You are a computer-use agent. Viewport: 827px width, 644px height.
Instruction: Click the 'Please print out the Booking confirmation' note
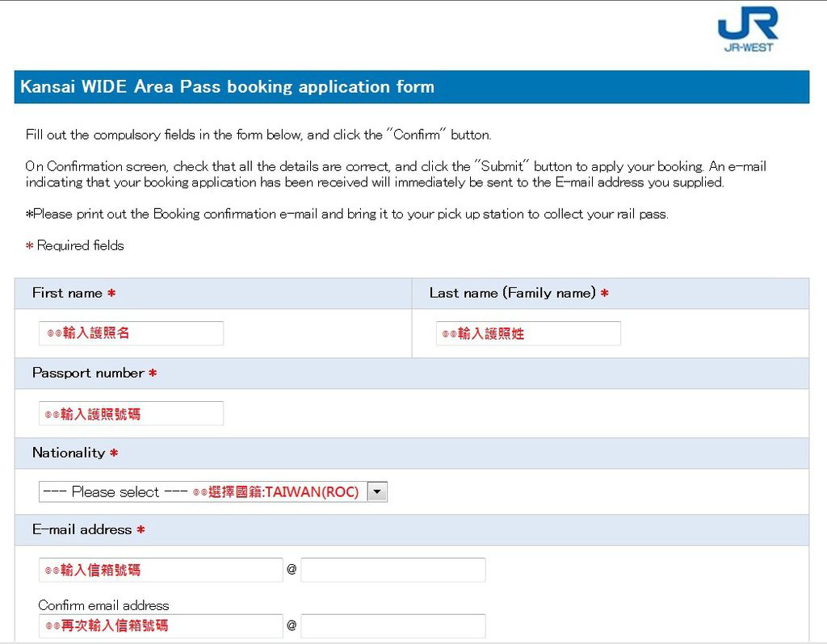[347, 214]
